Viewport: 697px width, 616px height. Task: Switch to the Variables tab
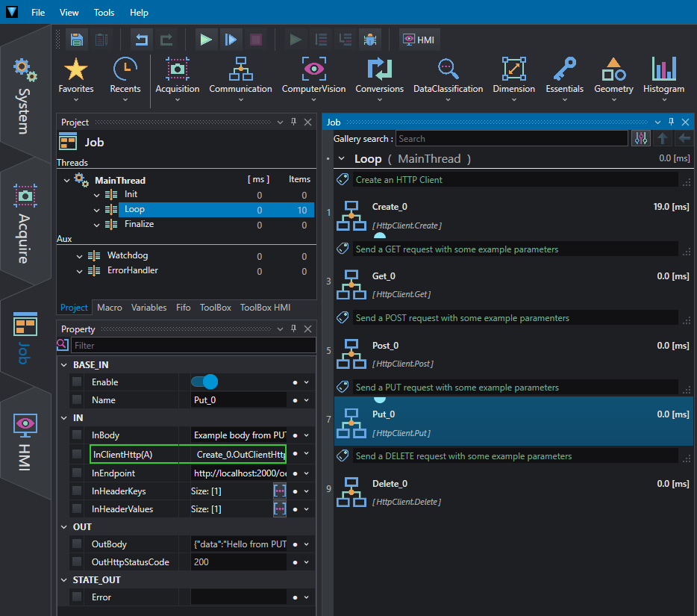[x=149, y=308]
